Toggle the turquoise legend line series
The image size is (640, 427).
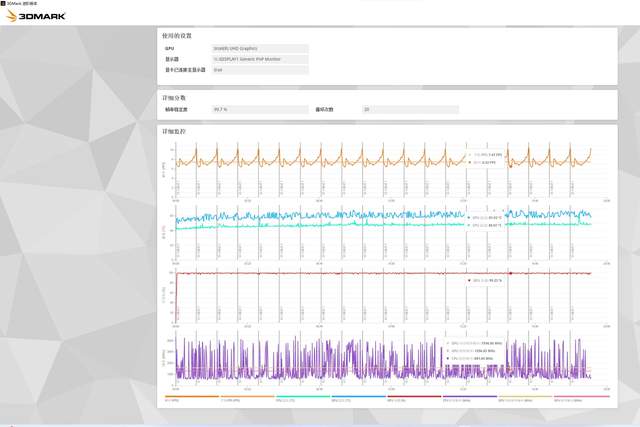click(303, 398)
